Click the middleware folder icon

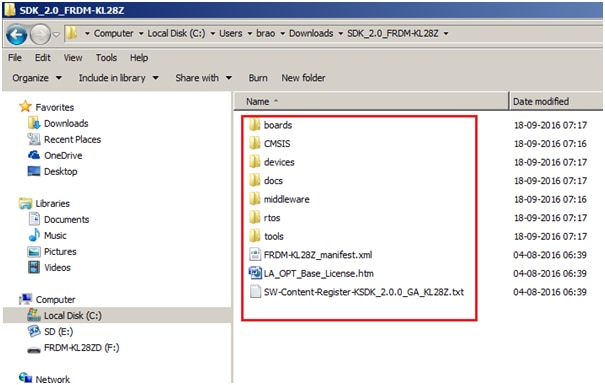click(x=254, y=199)
